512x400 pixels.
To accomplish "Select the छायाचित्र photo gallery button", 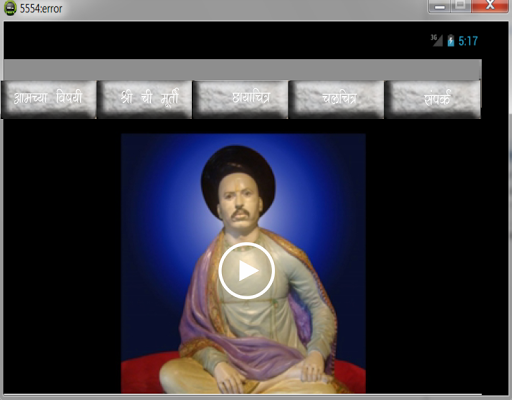I will [241, 99].
